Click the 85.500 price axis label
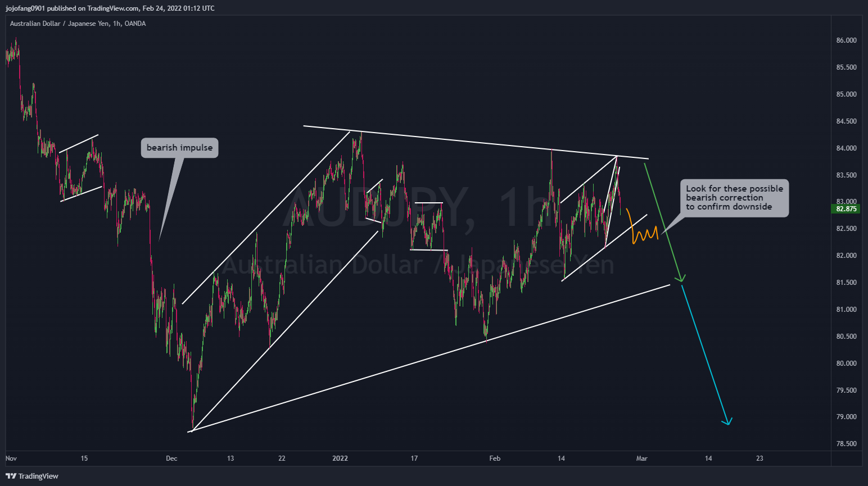Image resolution: width=868 pixels, height=486 pixels. [x=846, y=67]
